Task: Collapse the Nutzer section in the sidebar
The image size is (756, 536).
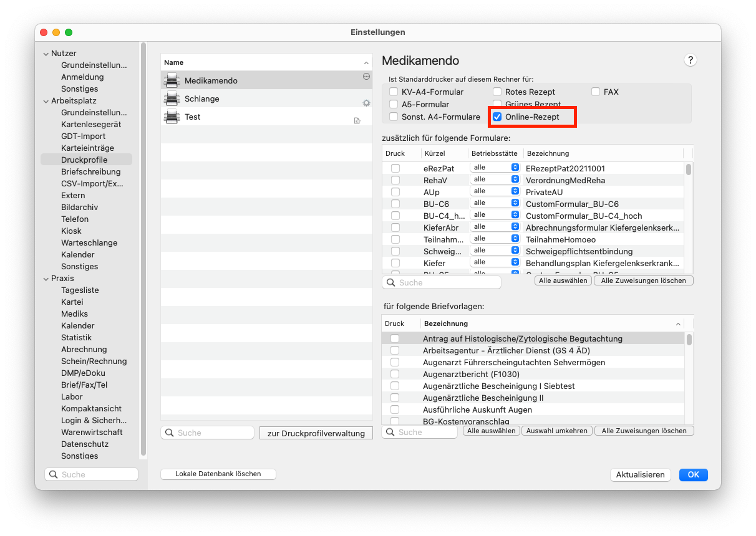Action: click(x=46, y=54)
